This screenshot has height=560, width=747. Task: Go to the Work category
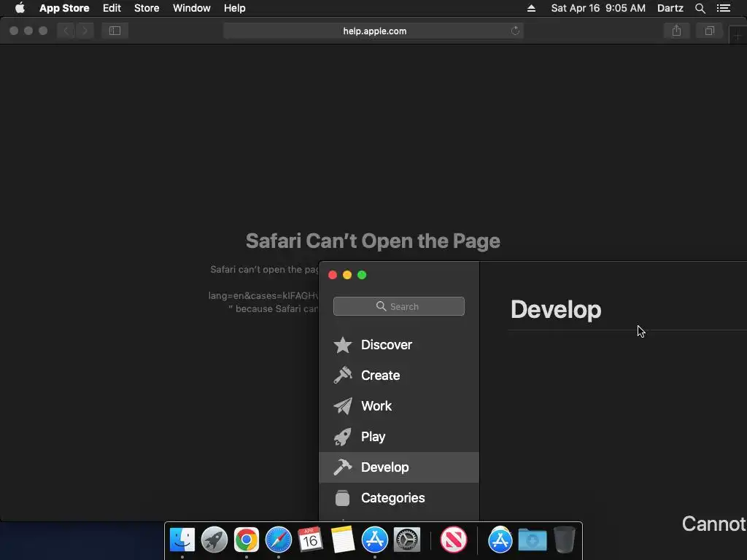pos(399,405)
